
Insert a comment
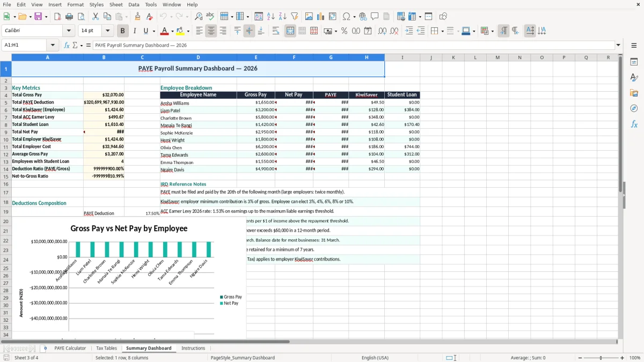click(375, 17)
